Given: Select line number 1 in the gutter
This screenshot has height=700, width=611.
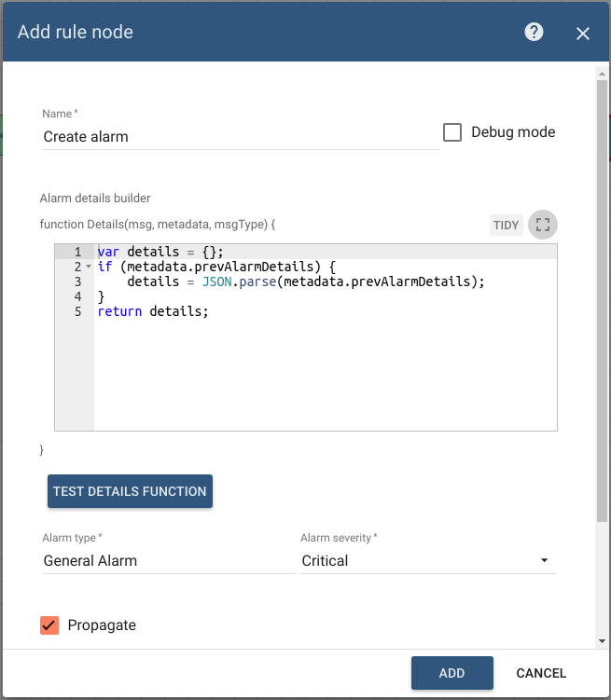Looking at the screenshot, I should coord(77,252).
